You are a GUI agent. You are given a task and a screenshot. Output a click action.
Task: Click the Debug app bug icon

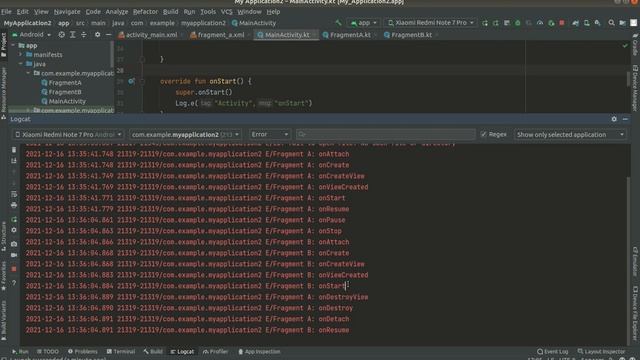pos(518,23)
